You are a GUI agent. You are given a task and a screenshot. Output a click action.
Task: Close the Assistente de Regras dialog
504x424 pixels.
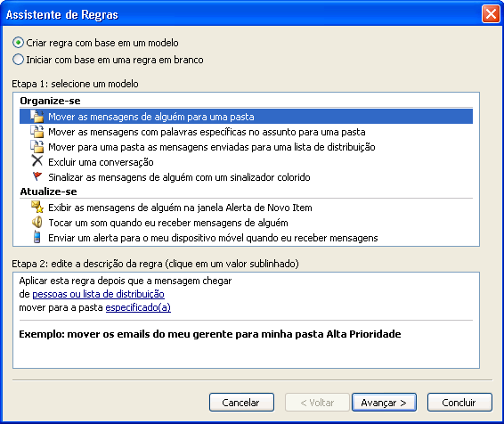(x=491, y=14)
